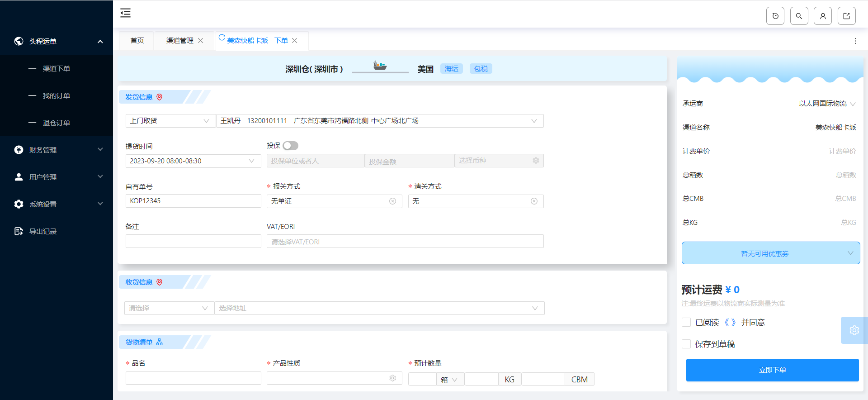Click the hierarchy icon next to 货物清单
868x400 pixels.
(159, 342)
